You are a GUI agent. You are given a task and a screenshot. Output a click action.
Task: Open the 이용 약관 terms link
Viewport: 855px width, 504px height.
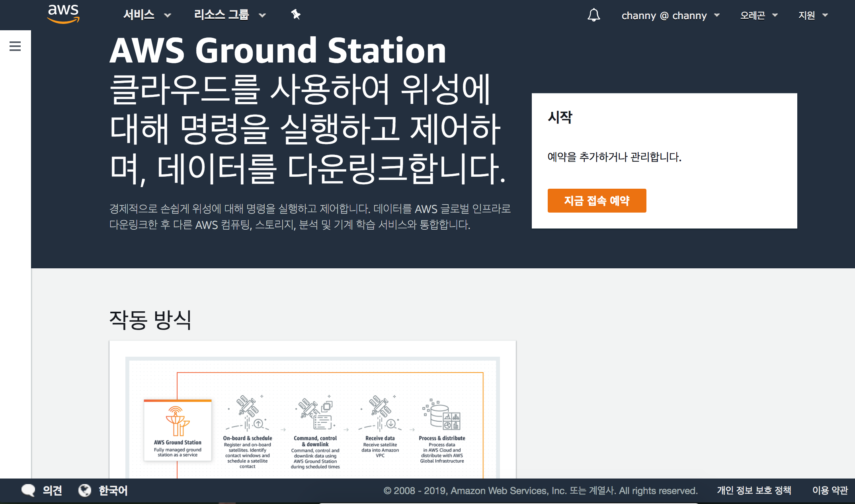tap(830, 490)
